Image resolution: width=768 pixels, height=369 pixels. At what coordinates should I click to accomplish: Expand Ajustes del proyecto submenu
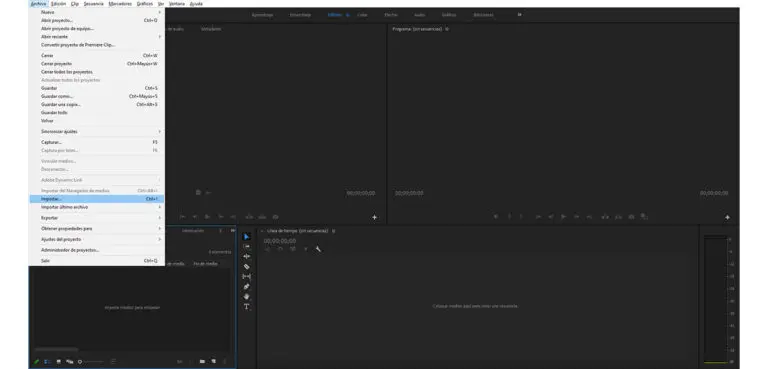(97, 239)
